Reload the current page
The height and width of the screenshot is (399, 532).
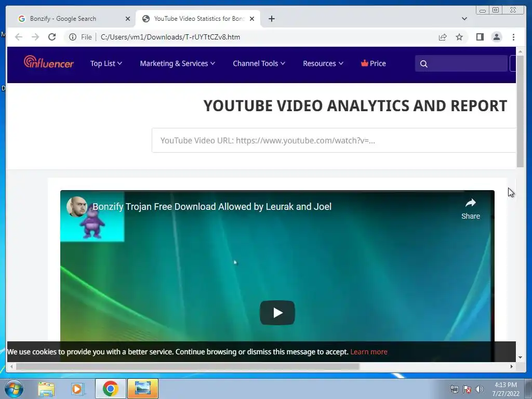[52, 37]
